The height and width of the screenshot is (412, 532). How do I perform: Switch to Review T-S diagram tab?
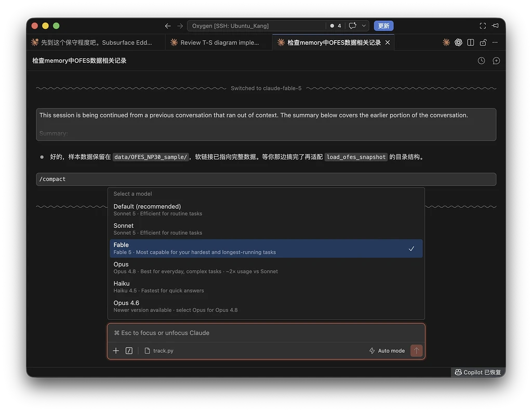click(x=219, y=43)
